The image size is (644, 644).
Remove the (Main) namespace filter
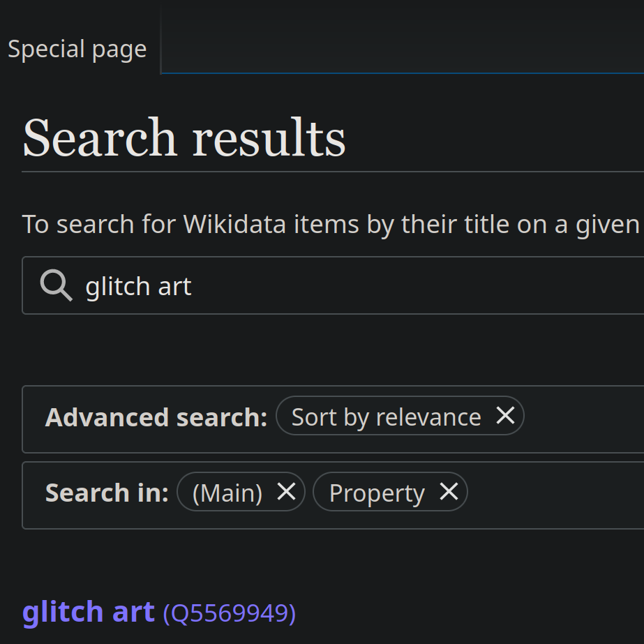(x=286, y=492)
